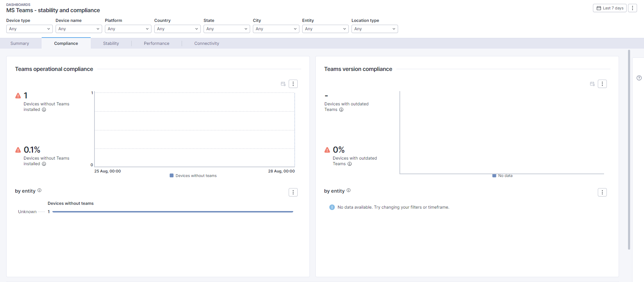Viewport: 644px width, 282px height.
Task: Click info icon beside 0.1% devices without Teams
Action: (44, 164)
